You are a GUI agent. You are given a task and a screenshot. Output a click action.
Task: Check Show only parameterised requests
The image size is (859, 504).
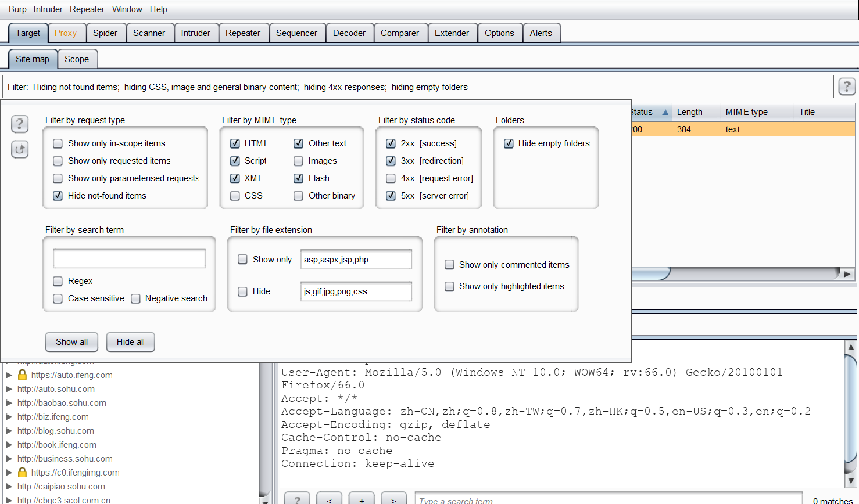click(x=58, y=178)
